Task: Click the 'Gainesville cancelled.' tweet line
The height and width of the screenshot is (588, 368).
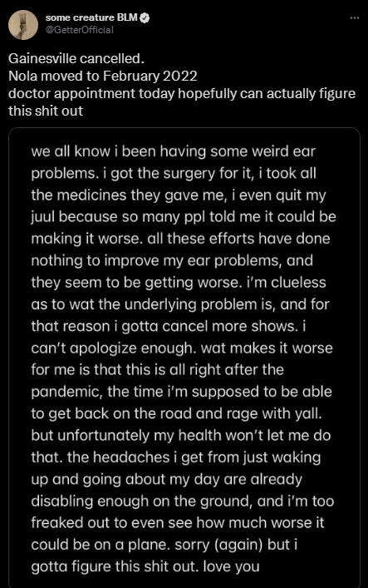Action: click(x=76, y=58)
